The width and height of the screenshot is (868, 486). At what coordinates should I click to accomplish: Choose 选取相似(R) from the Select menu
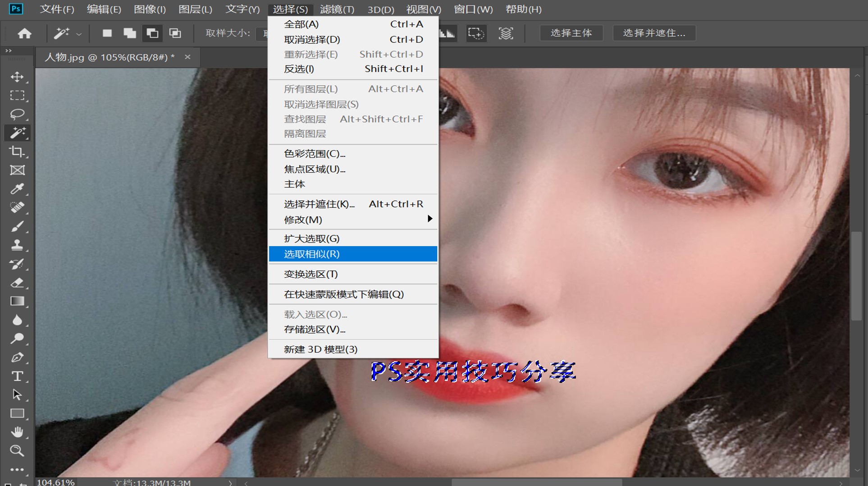[x=310, y=254]
